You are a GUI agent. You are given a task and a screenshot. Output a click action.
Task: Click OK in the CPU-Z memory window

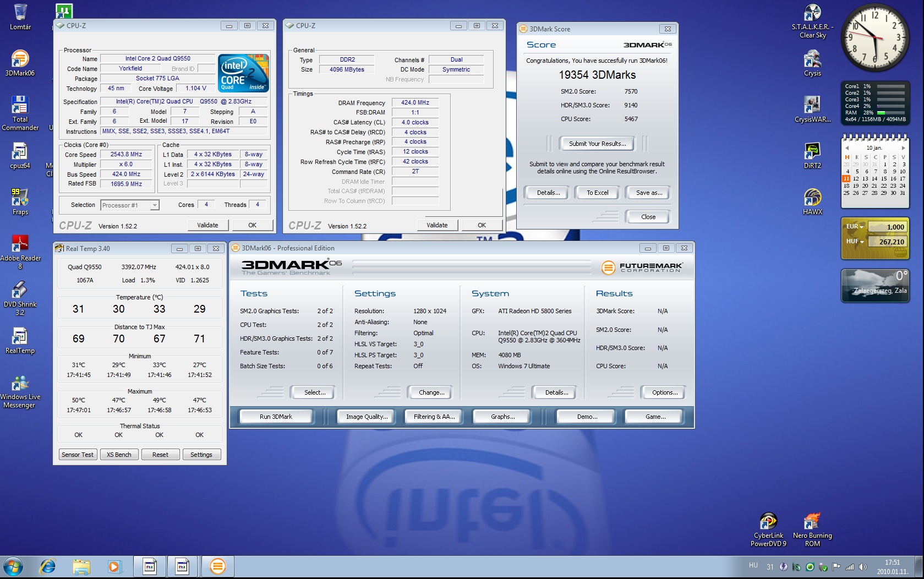click(482, 225)
